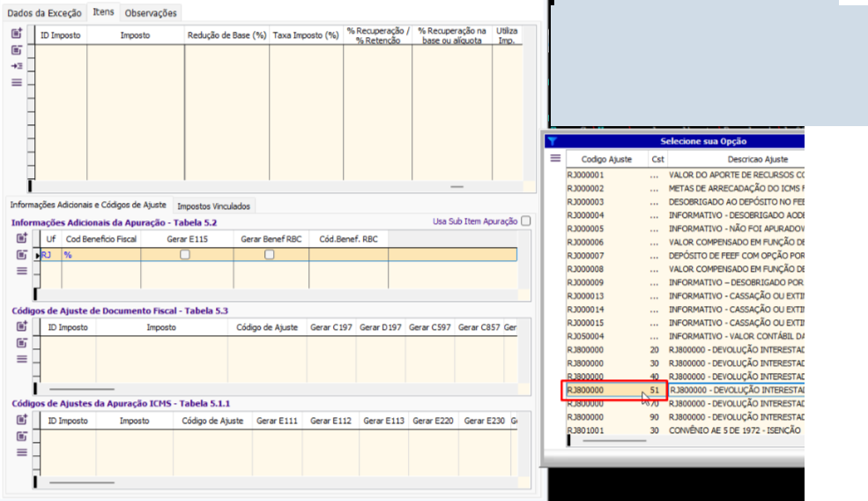This screenshot has width=868, height=501.
Task: Click the Cod Beneficio Fiscal column header
Action: [x=101, y=239]
